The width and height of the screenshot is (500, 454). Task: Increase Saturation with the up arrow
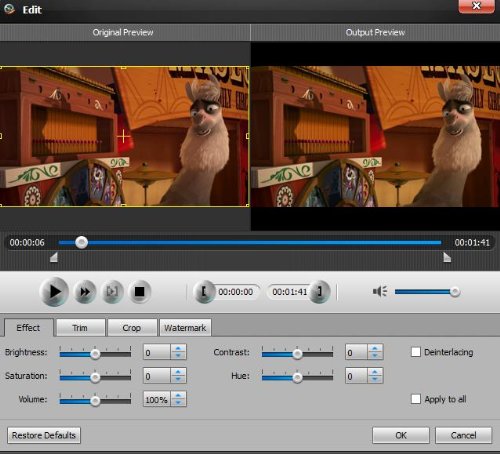point(178,372)
